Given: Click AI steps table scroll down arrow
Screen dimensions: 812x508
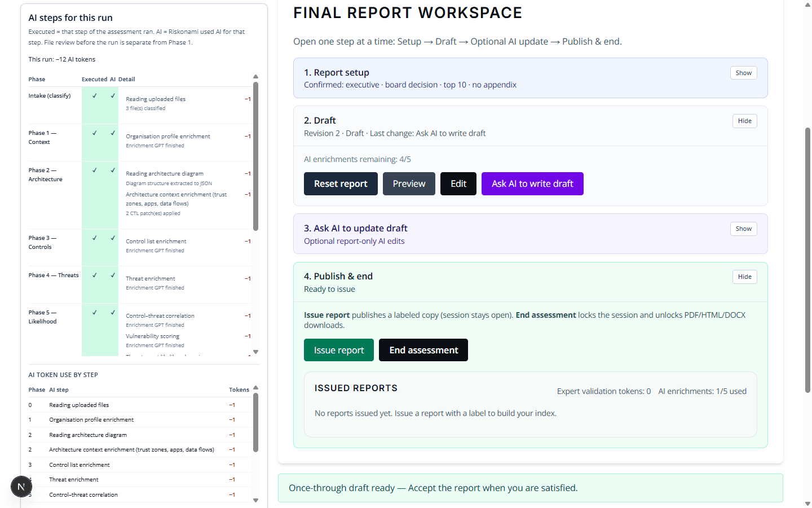Looking at the screenshot, I should (256, 352).
